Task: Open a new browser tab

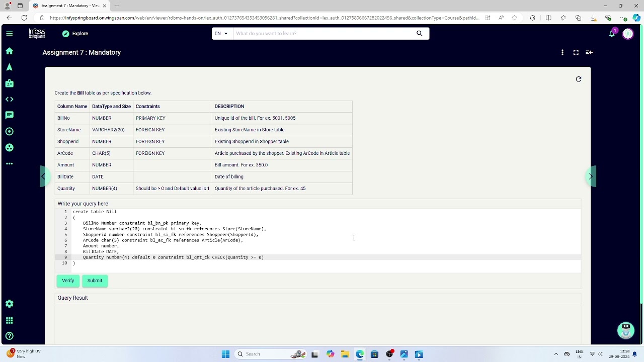Action: point(117,6)
